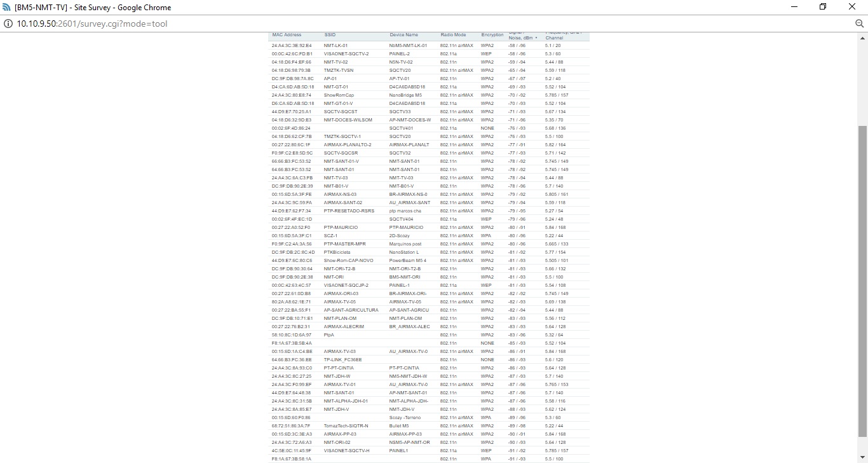Select SSID AP-SANT-AGRICULTURA

pyautogui.click(x=351, y=310)
